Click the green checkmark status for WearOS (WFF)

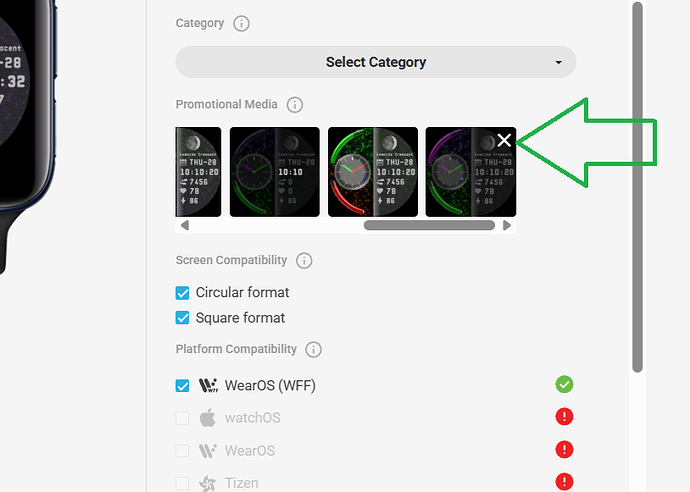pos(564,384)
